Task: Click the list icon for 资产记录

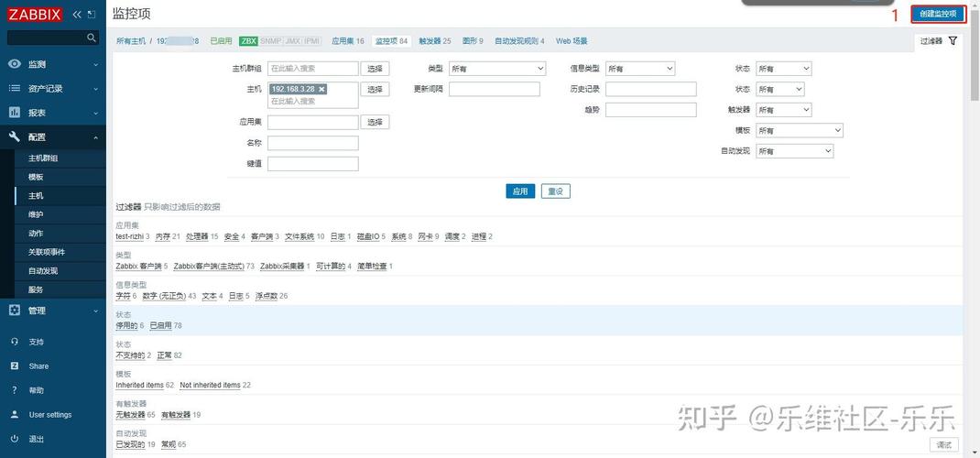Action: tap(15, 88)
